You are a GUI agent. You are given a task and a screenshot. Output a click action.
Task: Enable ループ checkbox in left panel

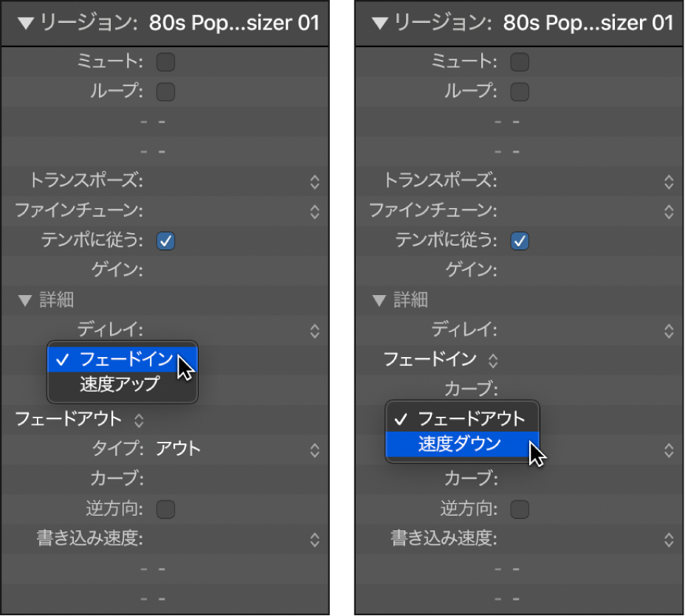click(x=165, y=91)
